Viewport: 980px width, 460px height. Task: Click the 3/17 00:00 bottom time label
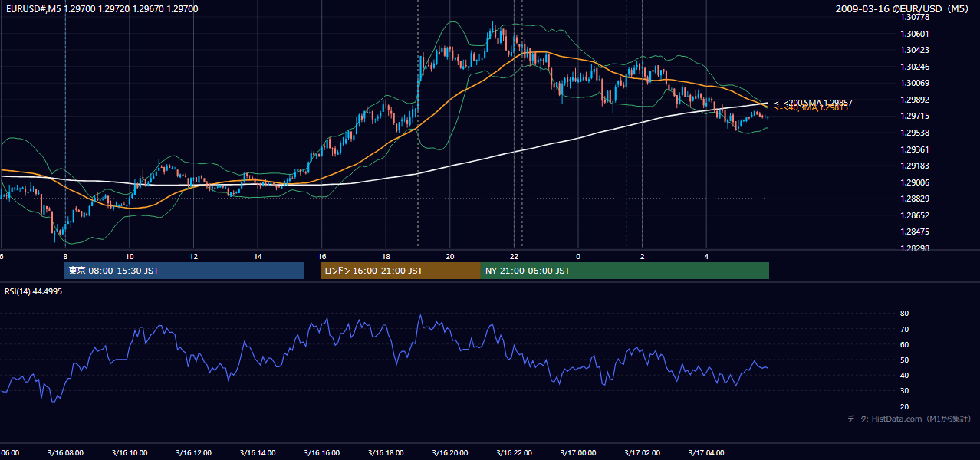click(578, 453)
